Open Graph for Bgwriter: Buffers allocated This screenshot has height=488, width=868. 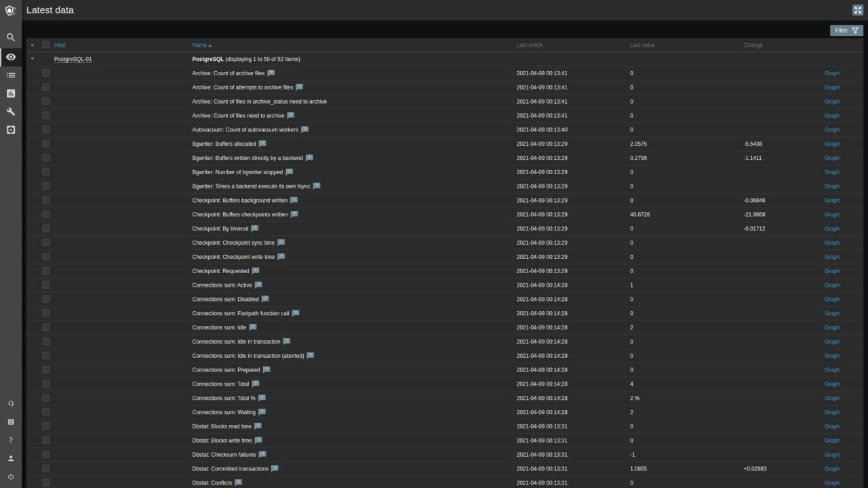[x=832, y=144]
